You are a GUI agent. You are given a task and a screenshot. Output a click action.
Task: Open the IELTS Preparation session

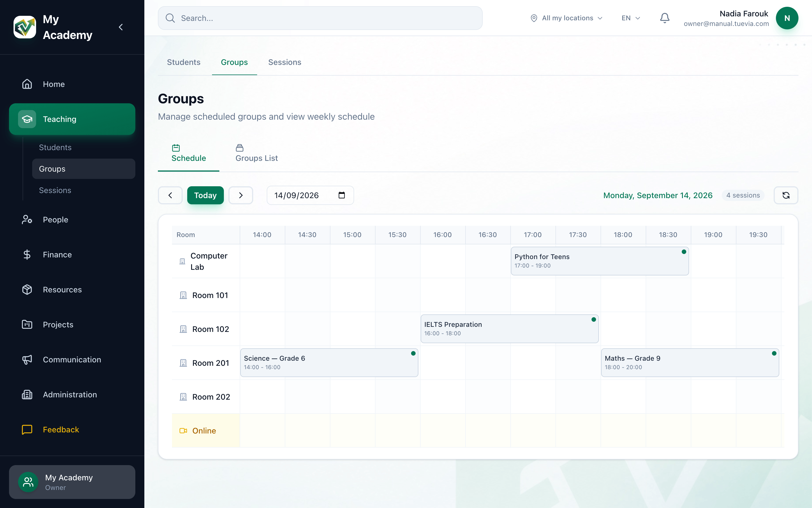point(509,329)
